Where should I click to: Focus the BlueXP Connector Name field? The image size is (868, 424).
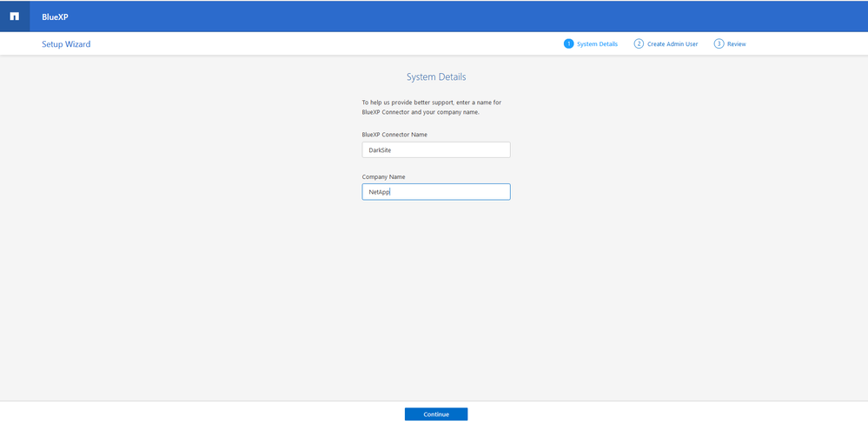436,150
